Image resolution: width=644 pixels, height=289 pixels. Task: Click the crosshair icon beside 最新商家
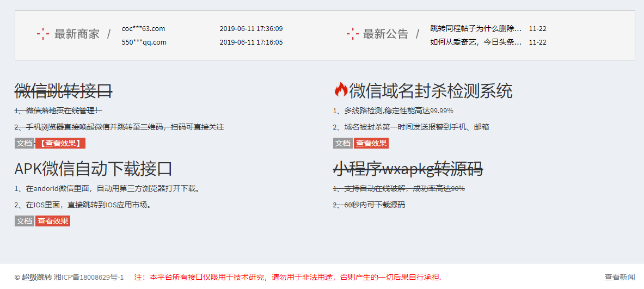coord(43,34)
